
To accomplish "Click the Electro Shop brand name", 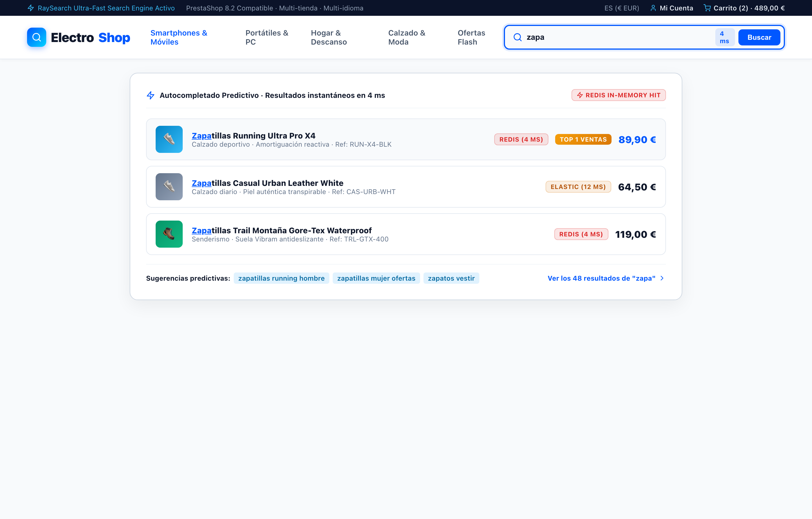I will (x=91, y=38).
